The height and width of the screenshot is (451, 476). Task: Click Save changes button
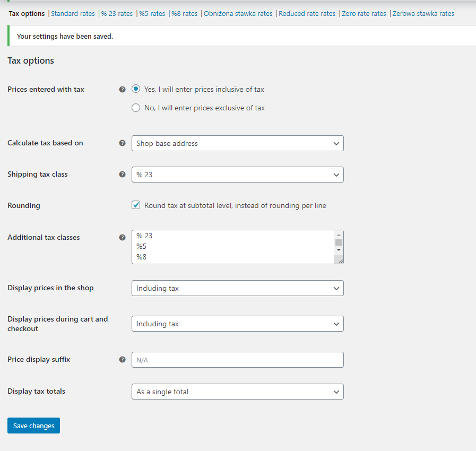(33, 426)
